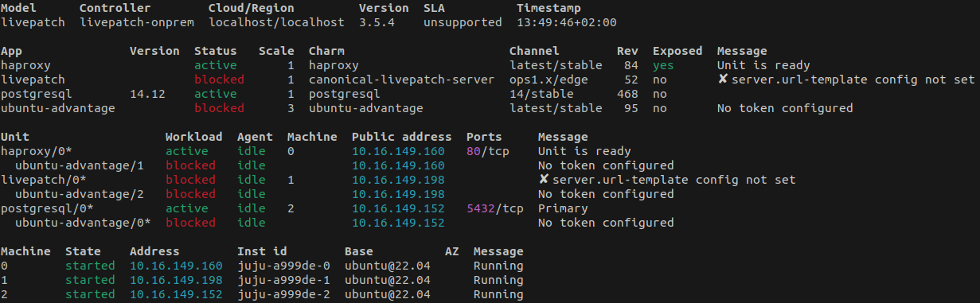Click the Primary message for postgresql/0
The height and width of the screenshot is (303, 980).
563,208
